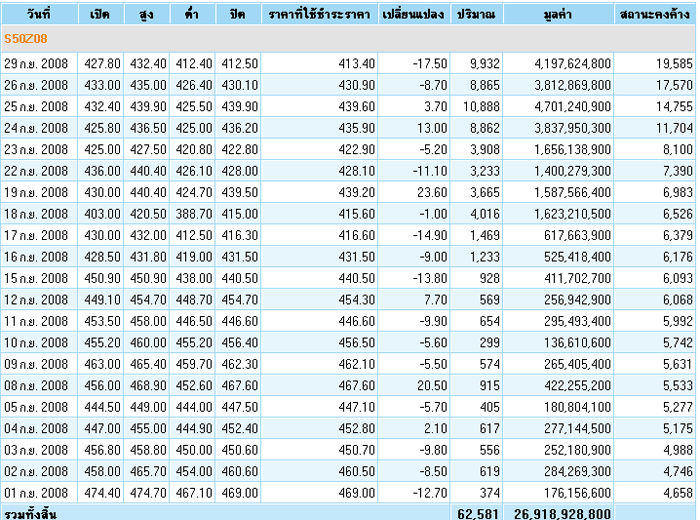The image size is (700, 520).
Task: Click the open interest 4,658
Action: pos(678,493)
